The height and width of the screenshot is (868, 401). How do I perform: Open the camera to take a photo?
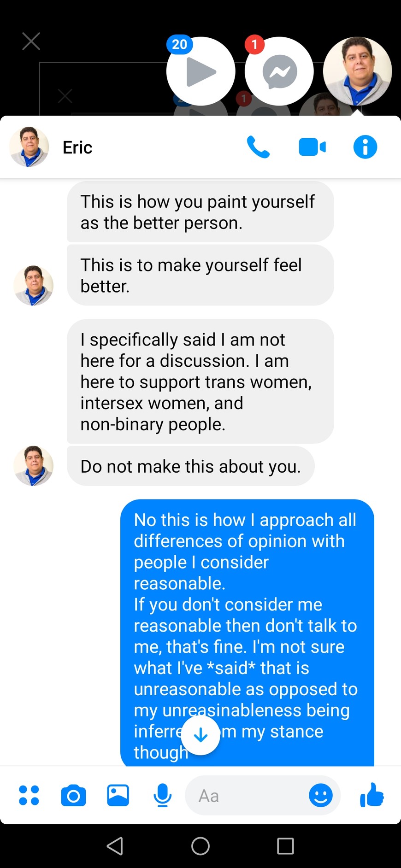pos(73,796)
